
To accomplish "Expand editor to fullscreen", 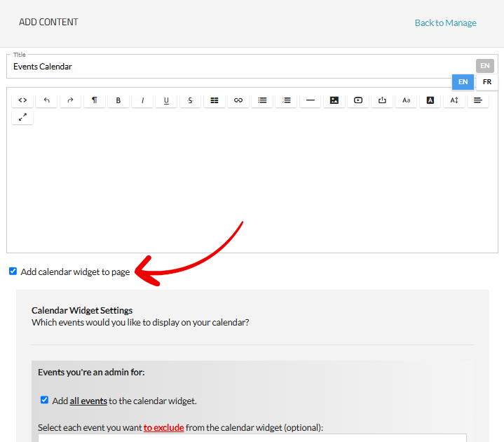I will click(x=22, y=117).
